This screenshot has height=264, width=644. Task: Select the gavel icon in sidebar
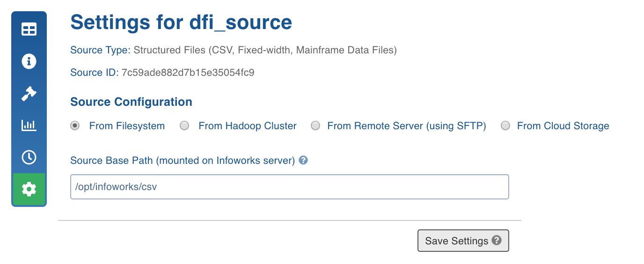(x=29, y=94)
